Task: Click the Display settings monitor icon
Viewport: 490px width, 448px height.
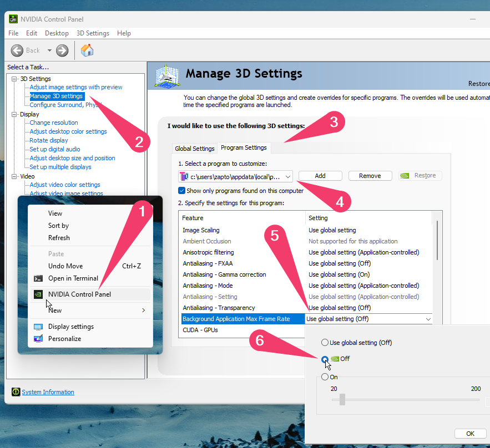Action: (x=38, y=327)
